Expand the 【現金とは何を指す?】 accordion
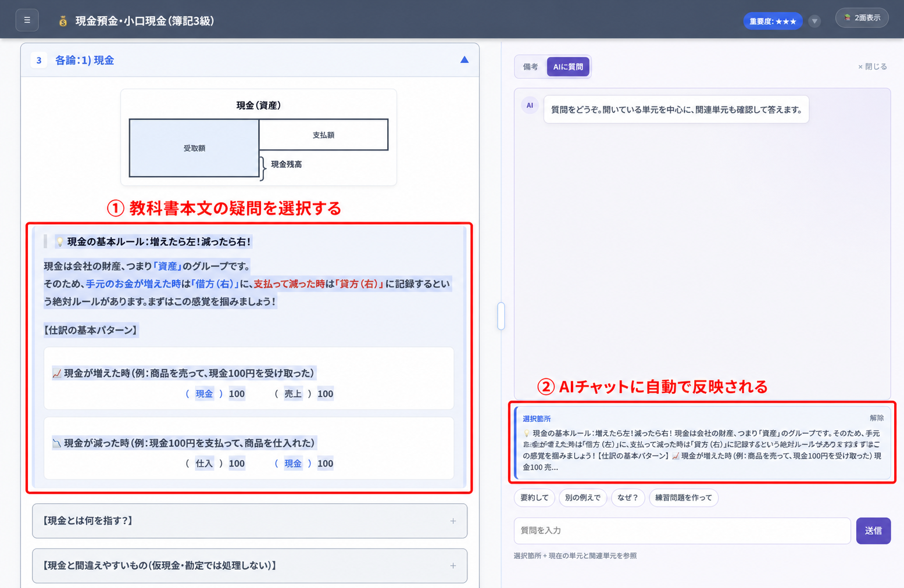The image size is (904, 588). click(250, 521)
